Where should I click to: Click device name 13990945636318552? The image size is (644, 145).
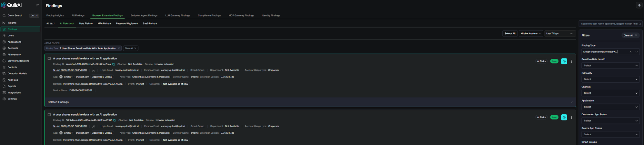tap(81, 91)
